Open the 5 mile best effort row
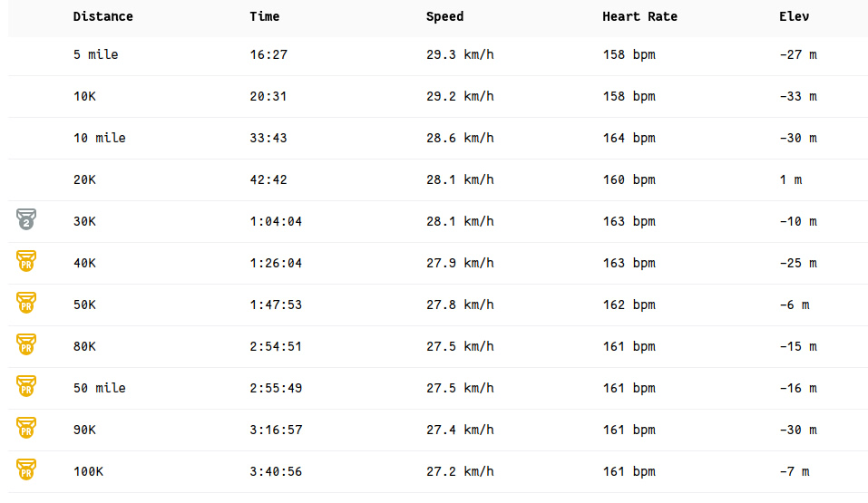The width and height of the screenshot is (868, 503). click(95, 54)
